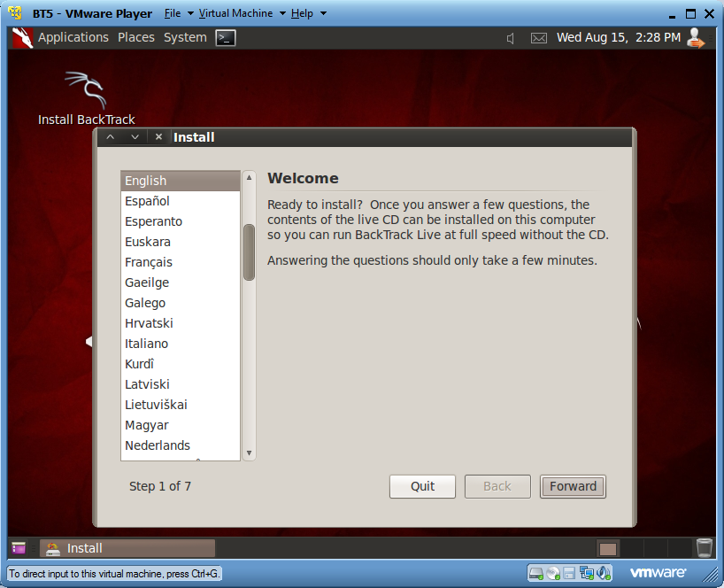Click the VMware floppy device icon

[x=569, y=573]
